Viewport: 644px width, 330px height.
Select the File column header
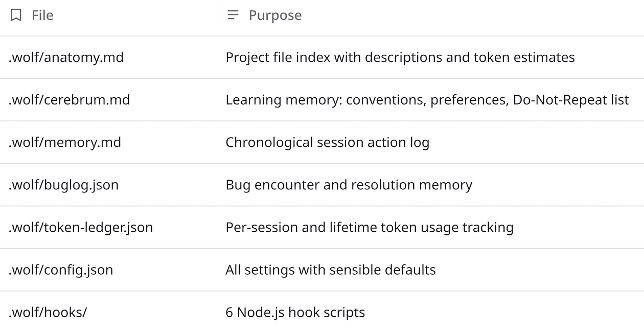point(42,15)
